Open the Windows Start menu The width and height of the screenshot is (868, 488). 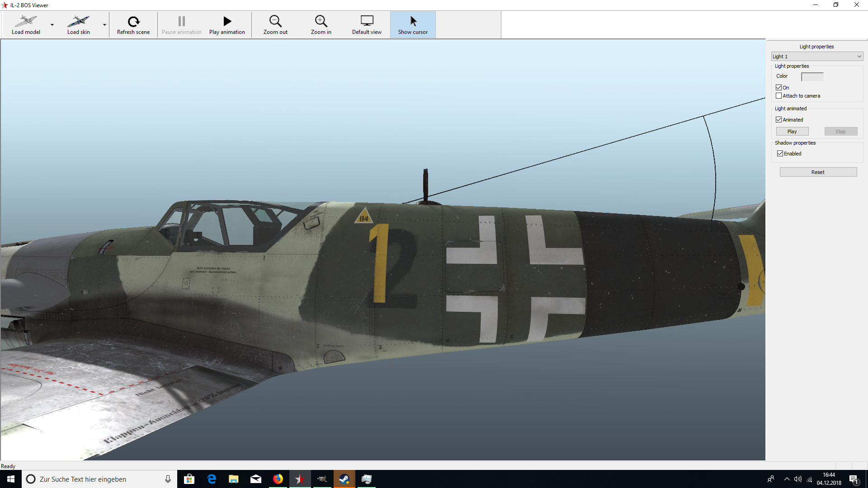click(x=11, y=479)
